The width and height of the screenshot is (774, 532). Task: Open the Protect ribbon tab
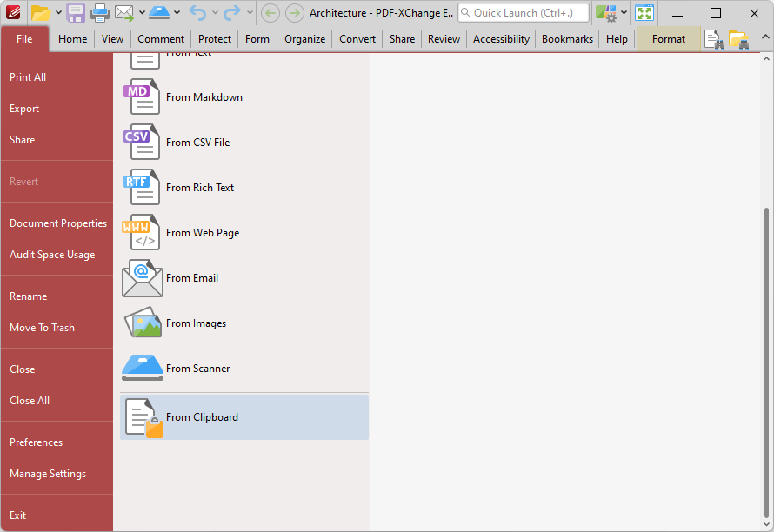point(215,39)
